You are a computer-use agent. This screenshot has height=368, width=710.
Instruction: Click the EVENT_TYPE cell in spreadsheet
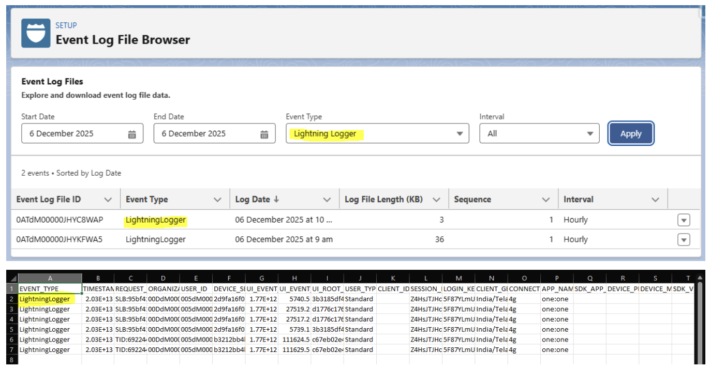click(50, 288)
